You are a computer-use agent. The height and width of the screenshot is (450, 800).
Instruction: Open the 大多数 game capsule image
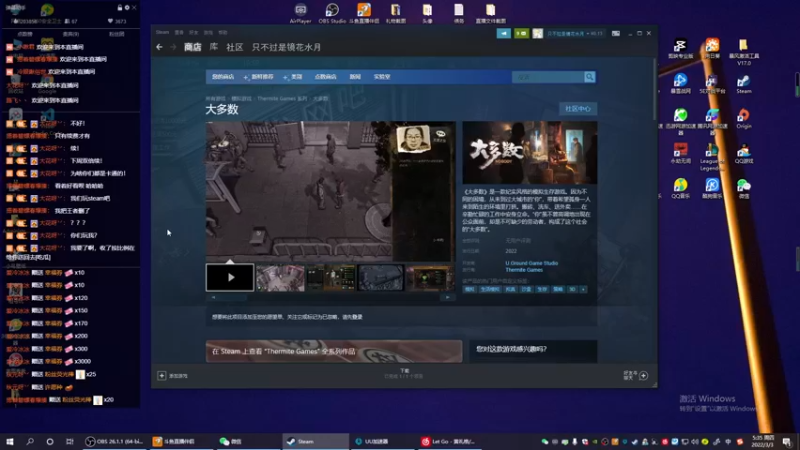(530, 153)
